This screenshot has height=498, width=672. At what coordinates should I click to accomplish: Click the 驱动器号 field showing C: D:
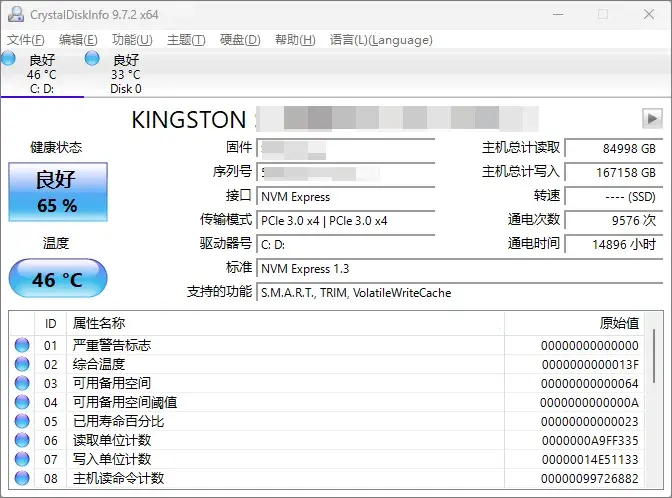(x=345, y=245)
